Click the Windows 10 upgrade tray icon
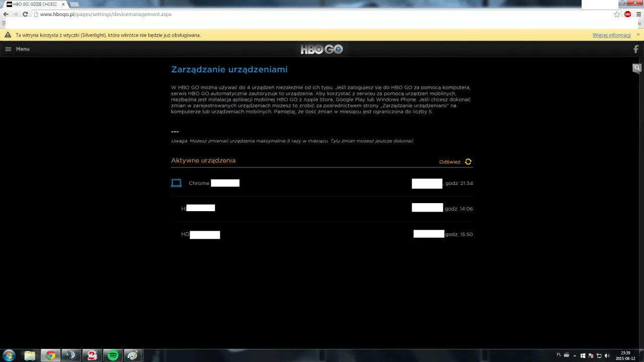The height and width of the screenshot is (362, 644). pyautogui.click(x=583, y=355)
